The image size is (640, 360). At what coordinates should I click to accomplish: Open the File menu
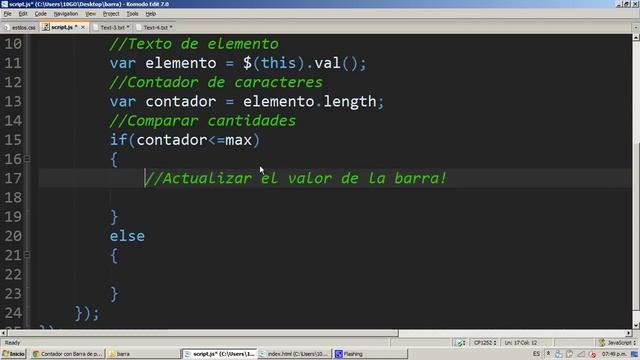pyautogui.click(x=7, y=14)
